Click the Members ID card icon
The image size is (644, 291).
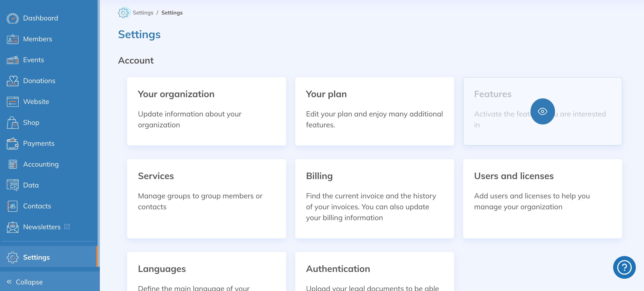point(12,39)
